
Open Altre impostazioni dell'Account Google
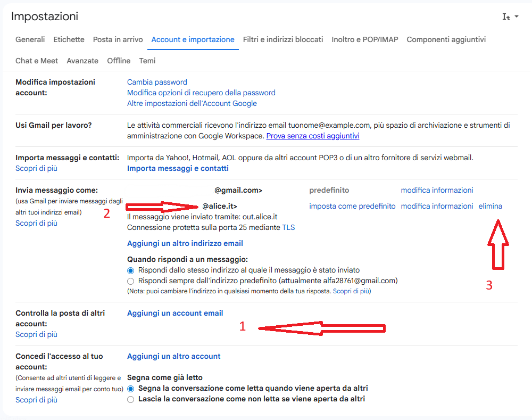point(192,103)
